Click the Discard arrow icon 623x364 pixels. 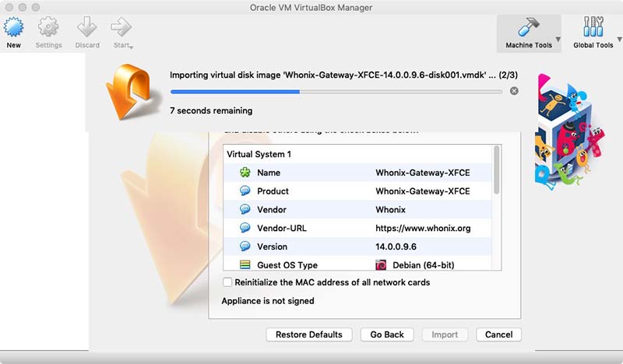[86, 29]
